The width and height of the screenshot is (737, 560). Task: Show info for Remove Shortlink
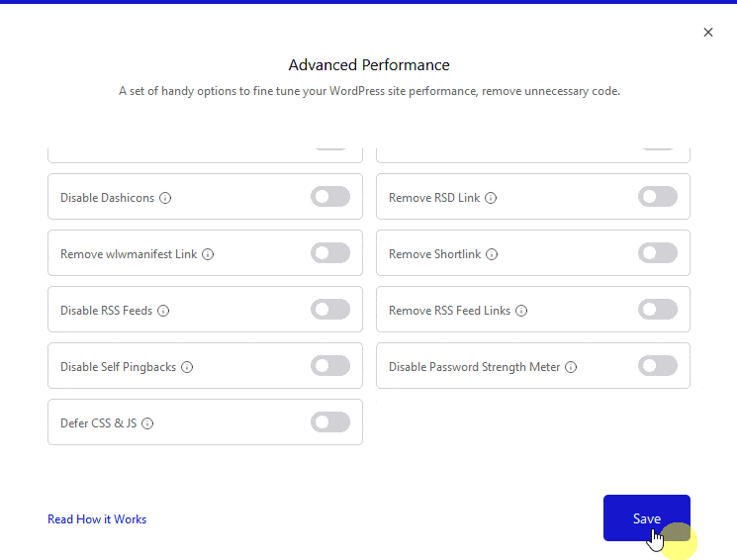(492, 254)
